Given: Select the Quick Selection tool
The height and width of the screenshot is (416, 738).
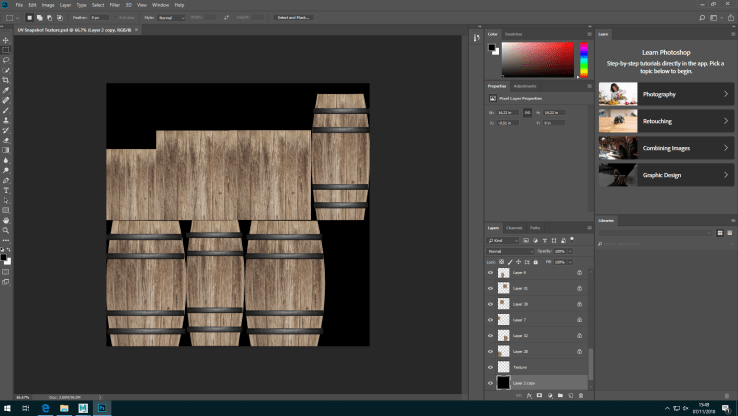Looking at the screenshot, I should click(6, 70).
